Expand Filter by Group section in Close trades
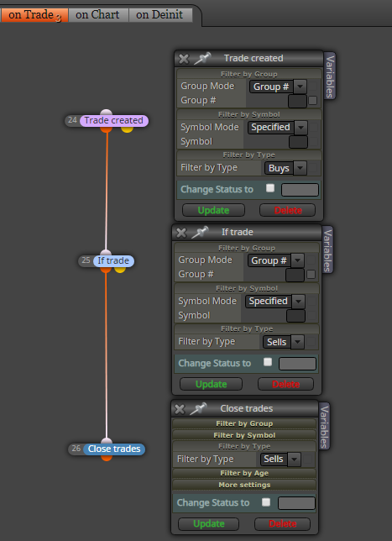This screenshot has width=392, height=541. [x=244, y=423]
